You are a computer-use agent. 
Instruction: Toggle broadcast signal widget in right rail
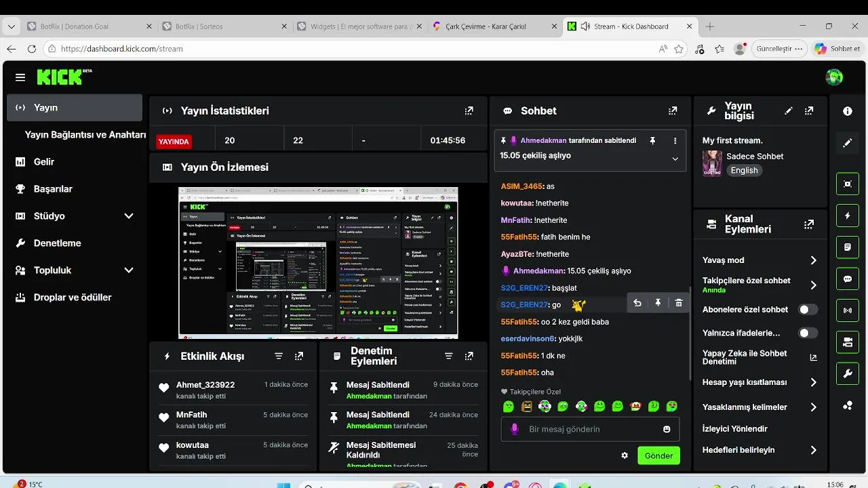848,310
